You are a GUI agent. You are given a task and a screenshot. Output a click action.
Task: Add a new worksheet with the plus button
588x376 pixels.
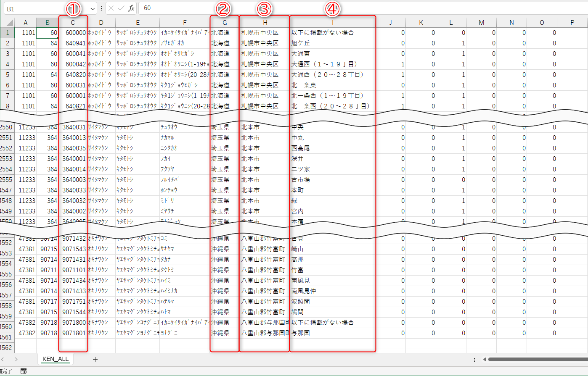tap(95, 359)
